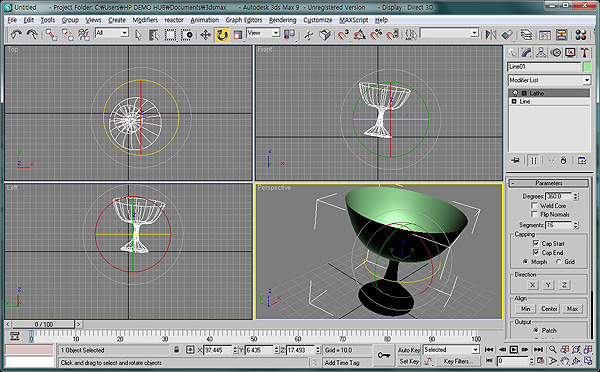Image resolution: width=600 pixels, height=372 pixels.
Task: Open the Modifiers menu
Action: [145, 20]
